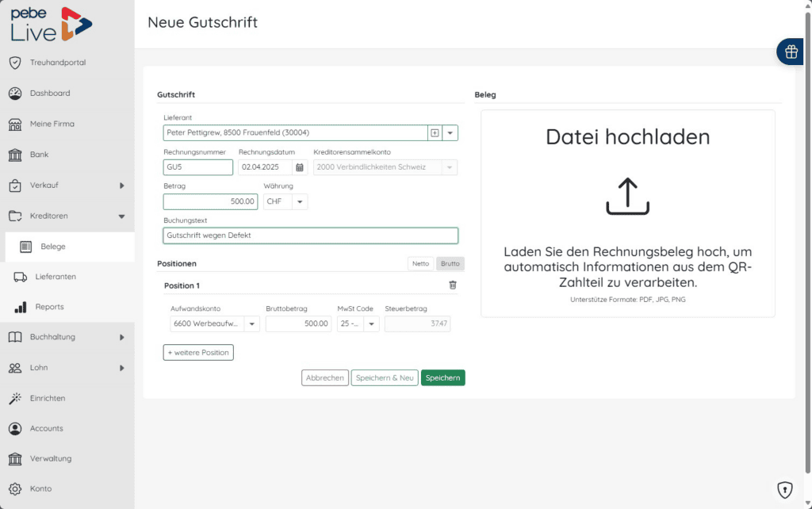Click the Reports bar chart icon

(x=20, y=307)
